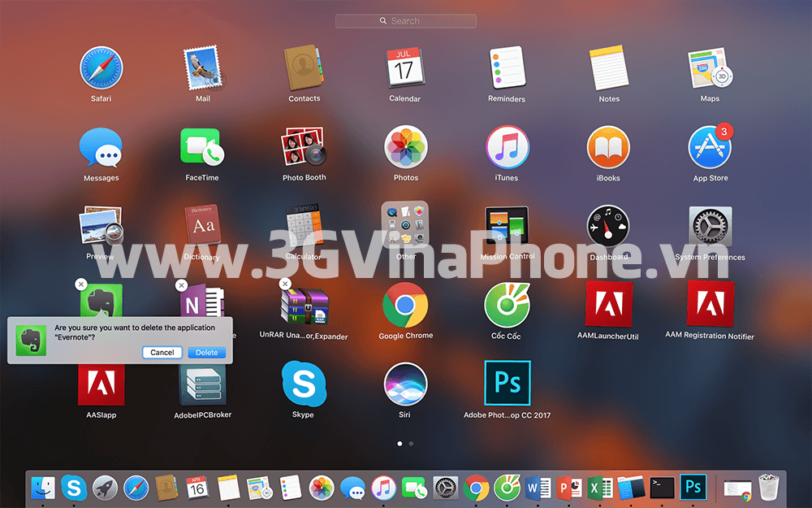
Task: Open the Calendar app in Launchpad grid
Action: [405, 68]
